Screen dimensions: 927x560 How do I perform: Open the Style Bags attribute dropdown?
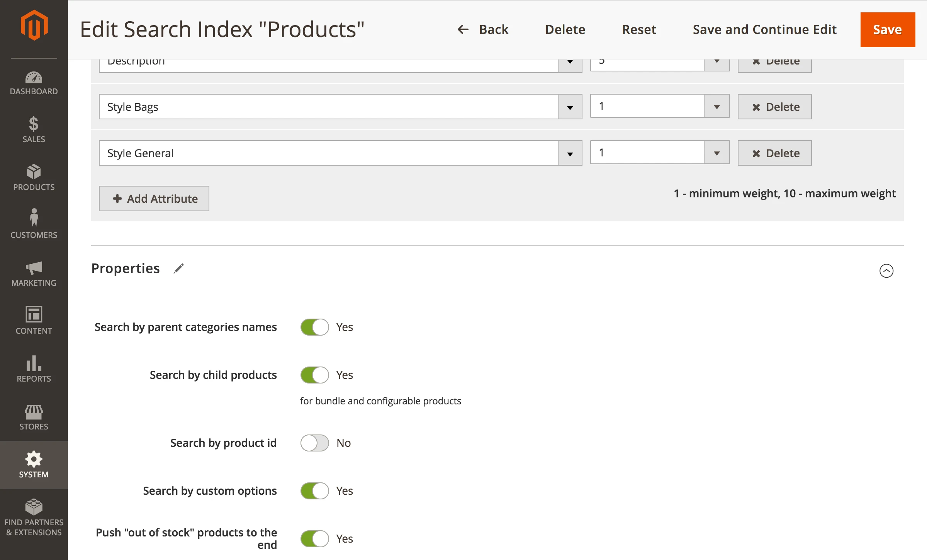570,107
